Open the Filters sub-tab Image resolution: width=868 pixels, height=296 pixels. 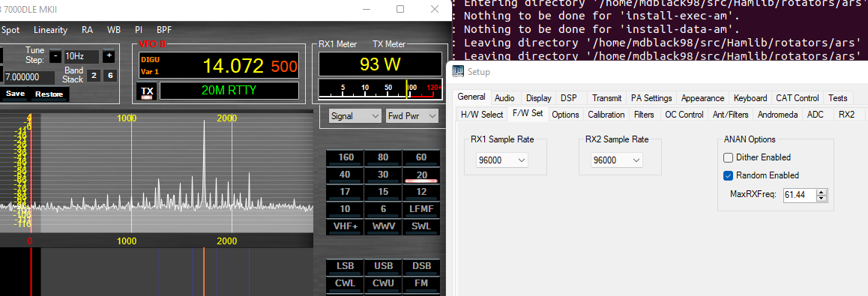[644, 115]
